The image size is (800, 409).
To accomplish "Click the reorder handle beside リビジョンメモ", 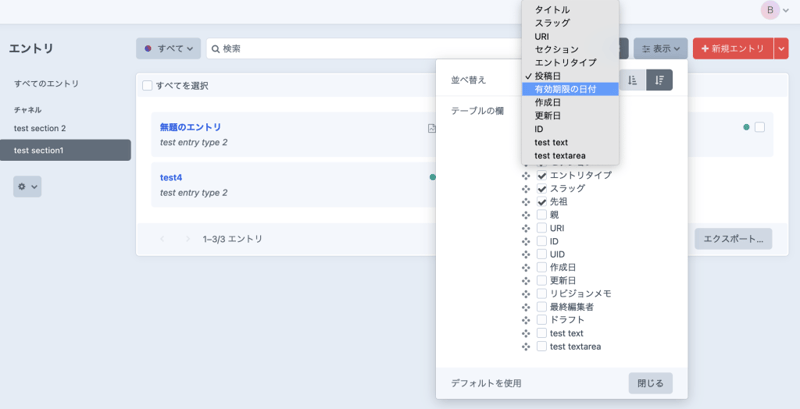I will click(x=526, y=294).
